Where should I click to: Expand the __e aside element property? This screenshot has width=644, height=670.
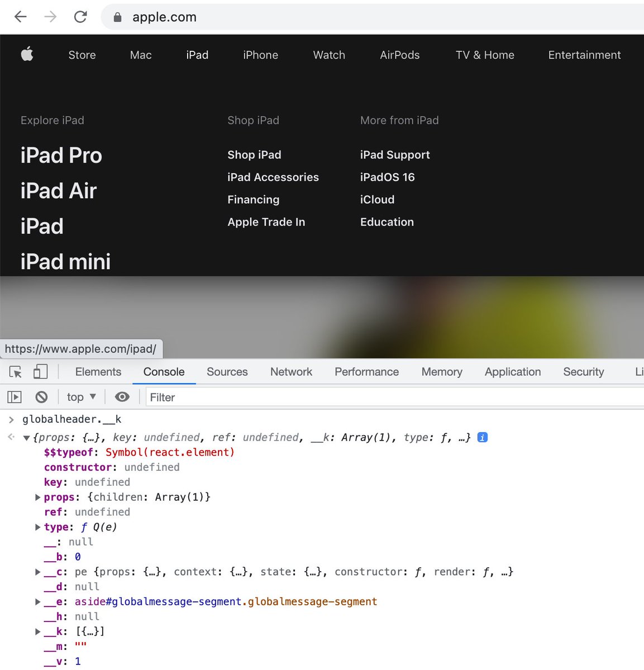pos(37,602)
